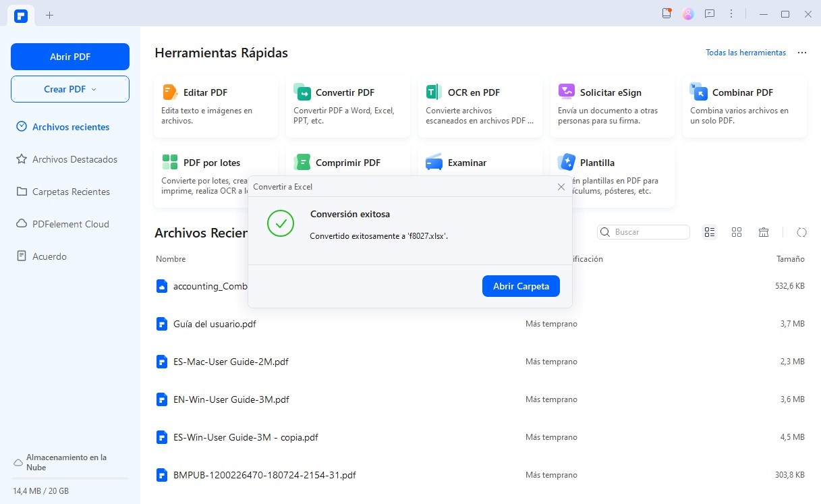Open Carpetas Recientes in sidebar
The height and width of the screenshot is (504, 821).
[63, 192]
